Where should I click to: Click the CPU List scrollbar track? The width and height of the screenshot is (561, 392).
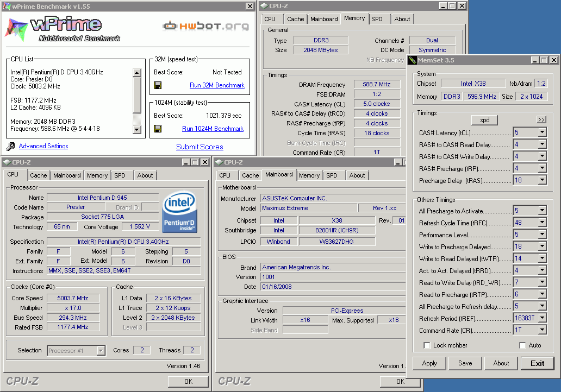point(136,101)
